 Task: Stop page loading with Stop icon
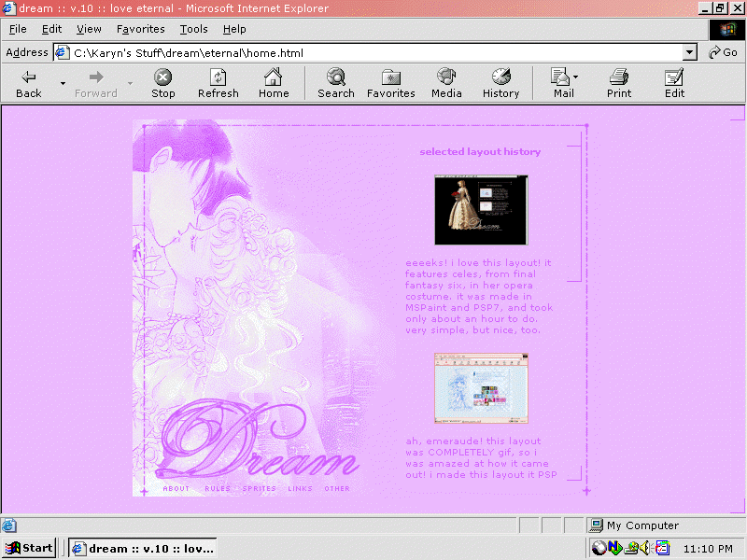click(163, 77)
